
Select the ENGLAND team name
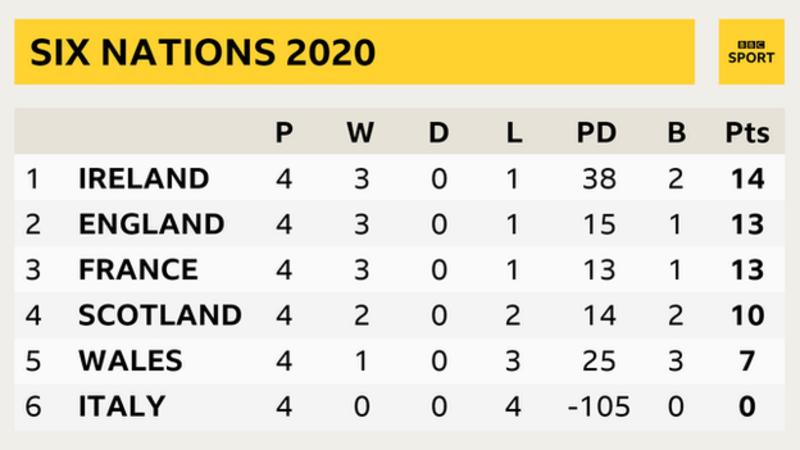[x=151, y=224]
